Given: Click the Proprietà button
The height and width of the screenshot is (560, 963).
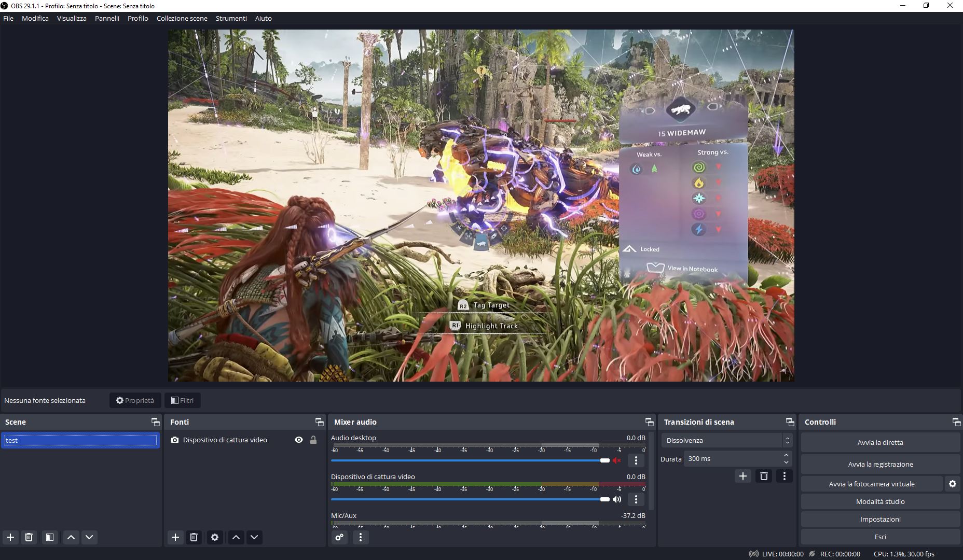Looking at the screenshot, I should pyautogui.click(x=135, y=400).
